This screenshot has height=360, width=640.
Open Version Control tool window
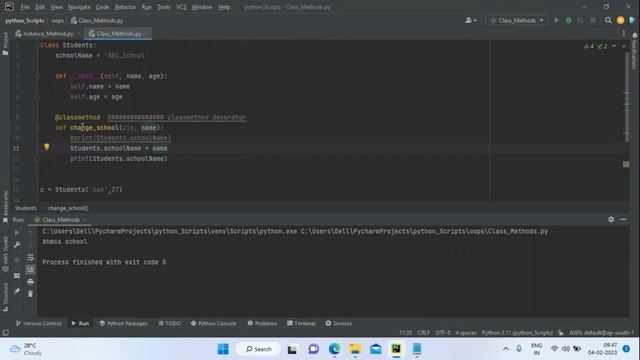(39, 323)
